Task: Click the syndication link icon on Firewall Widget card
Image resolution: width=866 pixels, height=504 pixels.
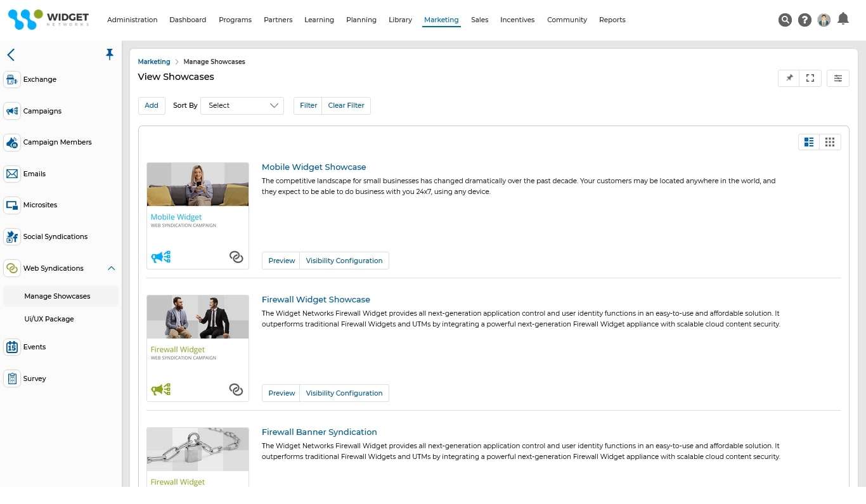Action: tap(236, 390)
